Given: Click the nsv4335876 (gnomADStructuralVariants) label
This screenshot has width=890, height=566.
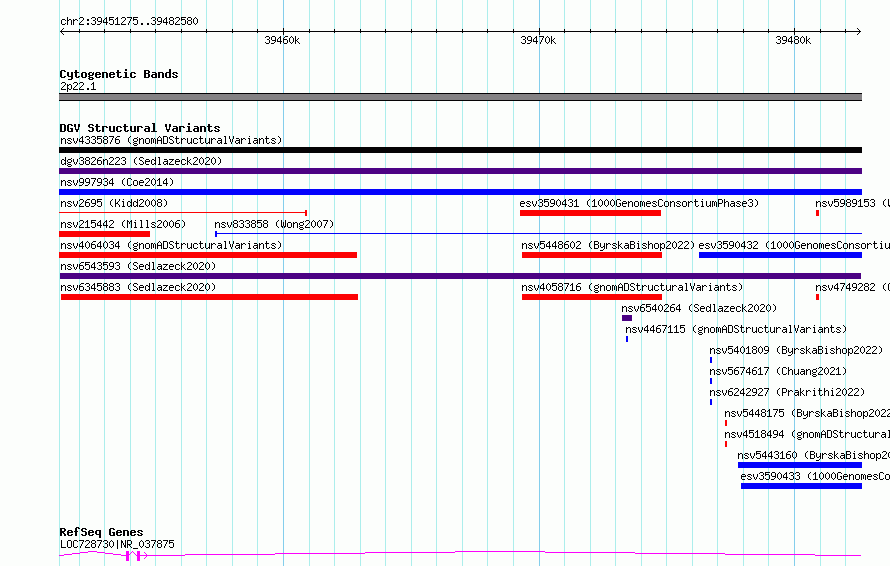Looking at the screenshot, I should (x=171, y=140).
